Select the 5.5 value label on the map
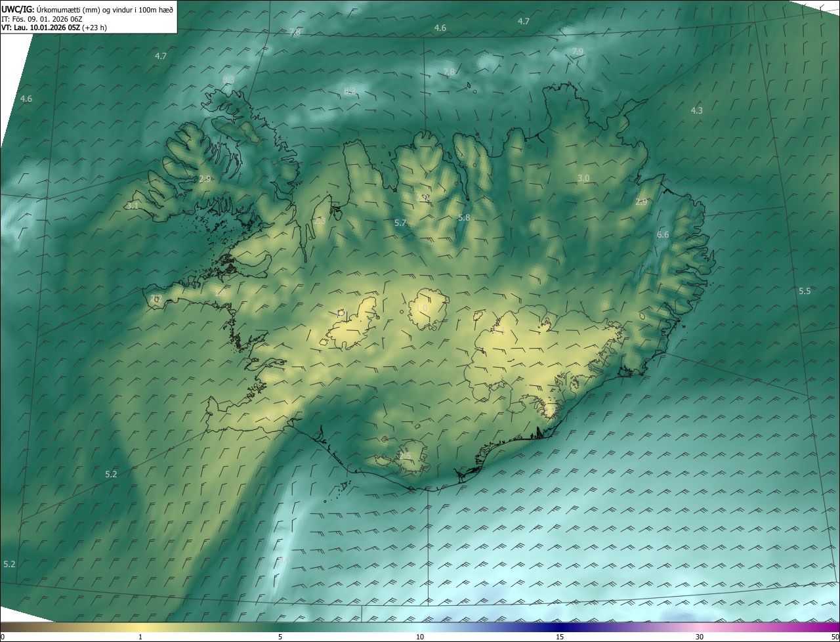840x642 pixels. point(805,291)
